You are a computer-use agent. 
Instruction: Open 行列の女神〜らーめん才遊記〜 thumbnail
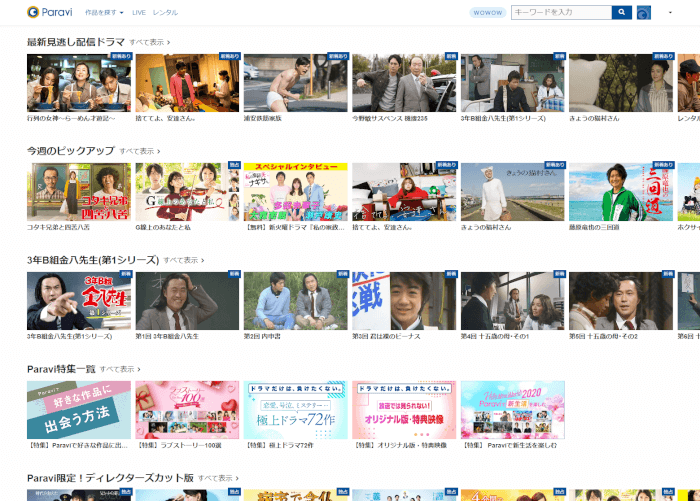click(79, 83)
